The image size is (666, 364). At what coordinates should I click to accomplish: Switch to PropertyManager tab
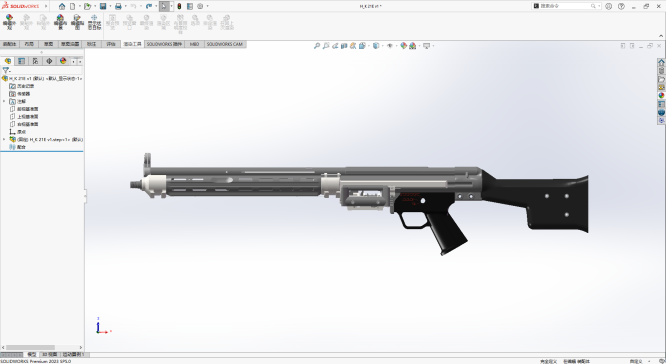pos(22,61)
